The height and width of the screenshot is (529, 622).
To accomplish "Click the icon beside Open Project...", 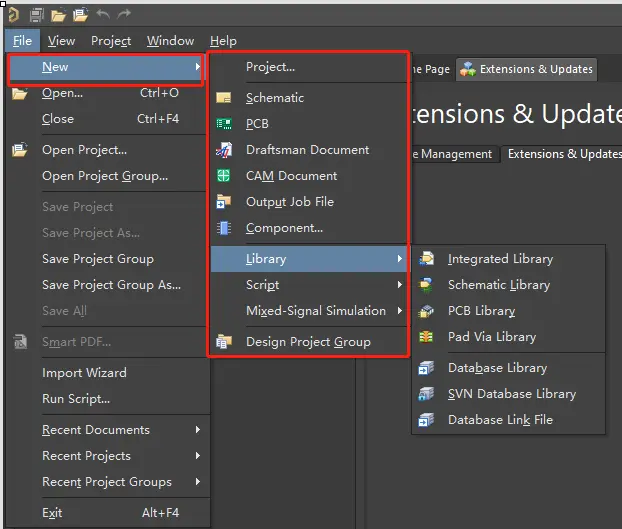I will [20, 150].
